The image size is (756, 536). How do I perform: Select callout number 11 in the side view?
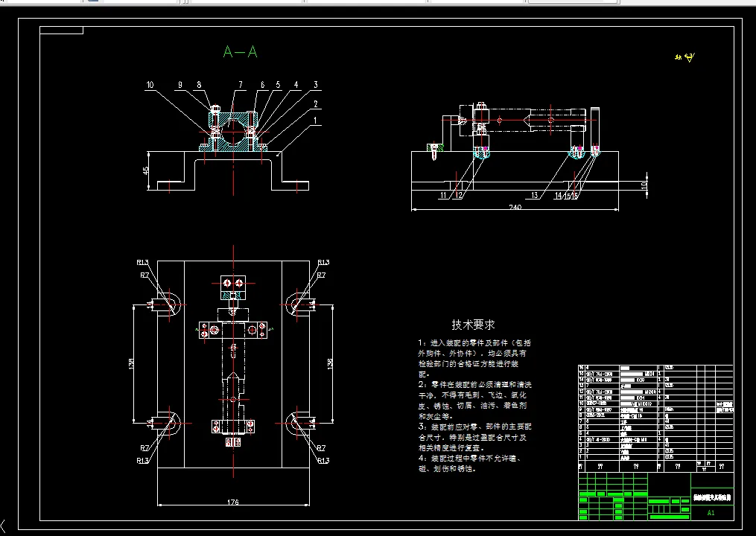point(443,195)
